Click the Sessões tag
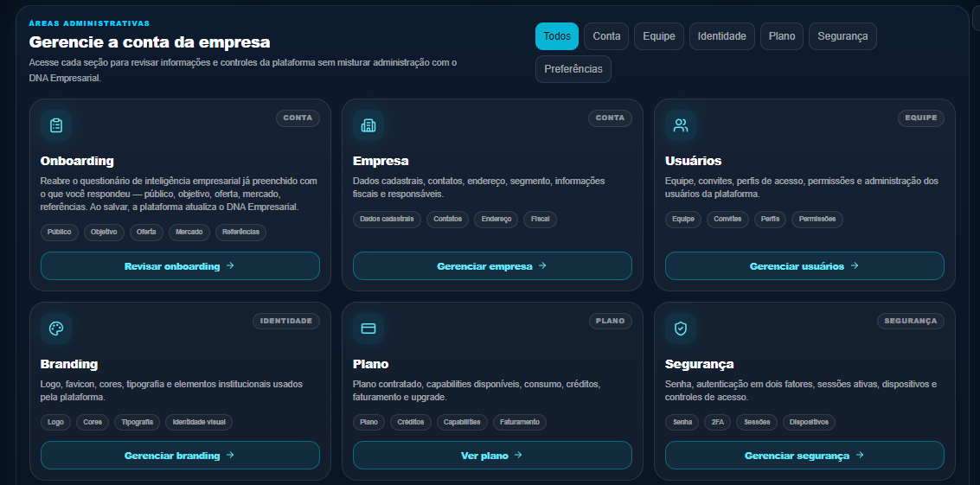Screen dimensions: 980x485 click(757, 422)
